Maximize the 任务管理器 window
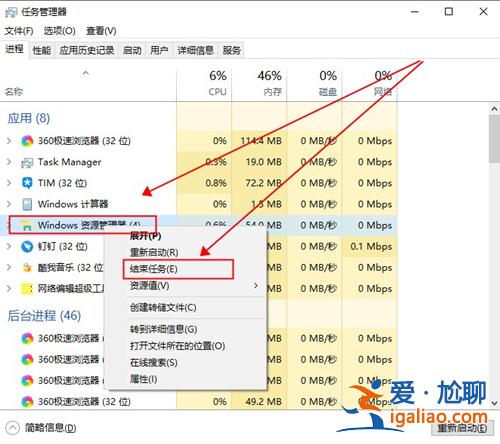The width and height of the screenshot is (500, 444). coord(449,12)
